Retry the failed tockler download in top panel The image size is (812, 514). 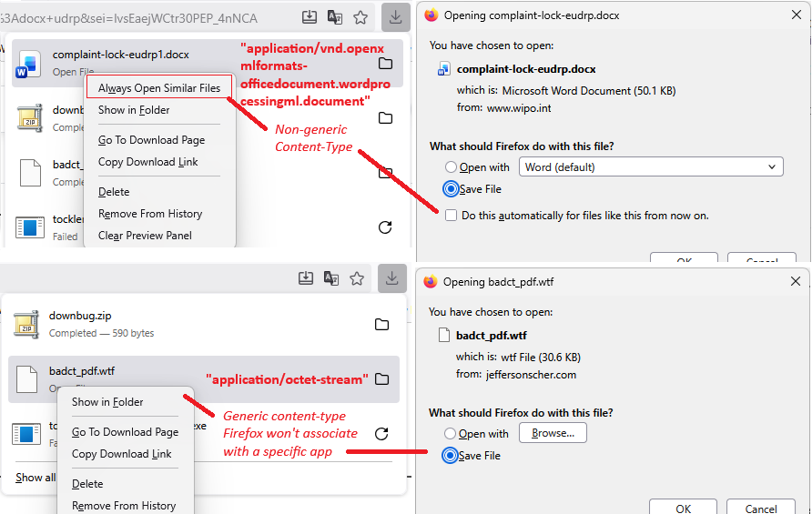coord(385,227)
